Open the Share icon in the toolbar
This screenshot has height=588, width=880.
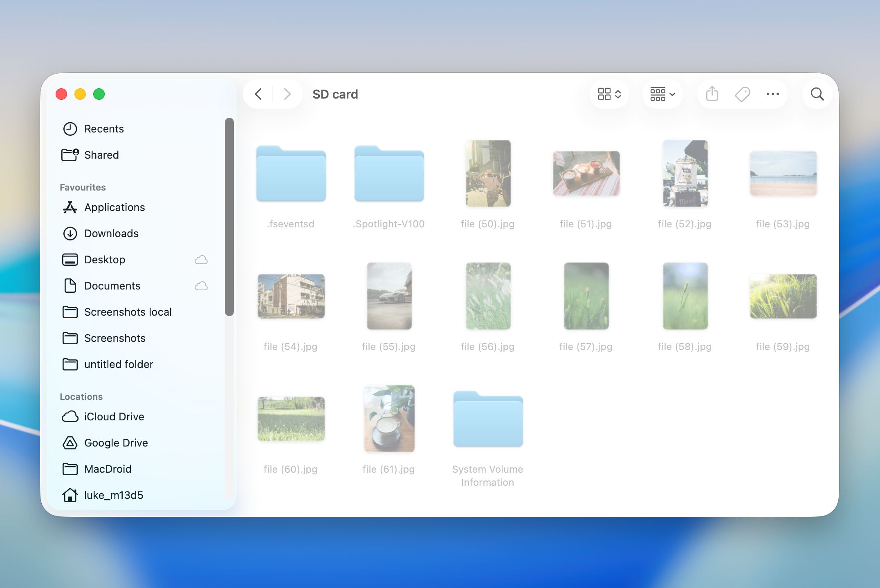click(x=712, y=94)
